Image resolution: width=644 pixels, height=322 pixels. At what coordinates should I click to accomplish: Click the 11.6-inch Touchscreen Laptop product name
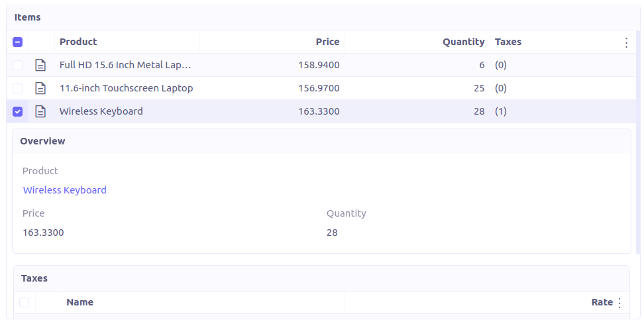(126, 88)
